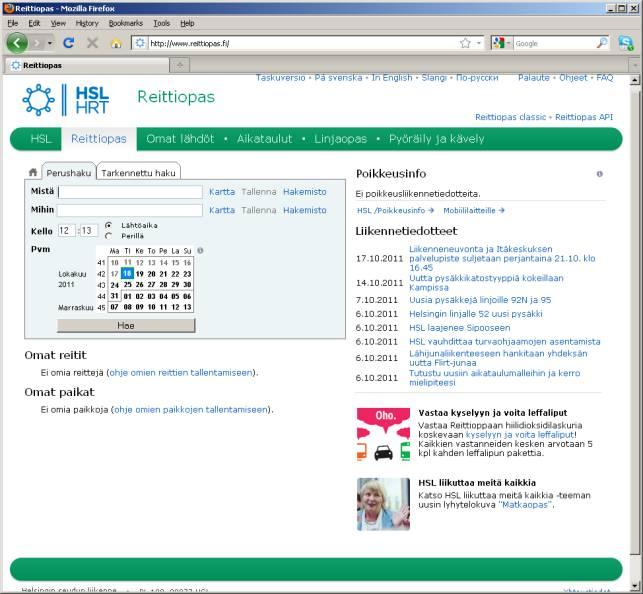Open the File menu
This screenshot has width=643, height=594.
click(x=12, y=23)
